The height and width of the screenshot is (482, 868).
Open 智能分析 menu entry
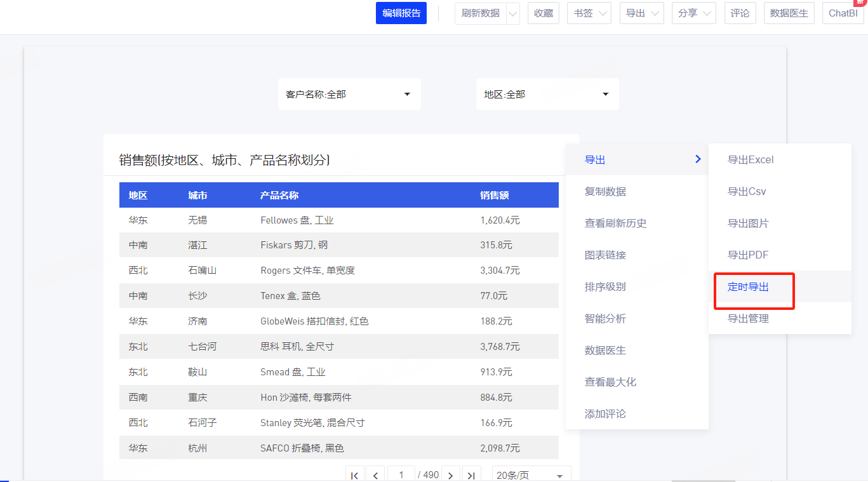point(605,319)
